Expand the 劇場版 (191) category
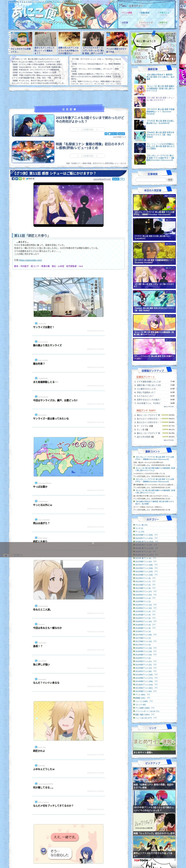Image resolution: width=186 pixels, height=868 pixels. pyautogui.click(x=148, y=698)
